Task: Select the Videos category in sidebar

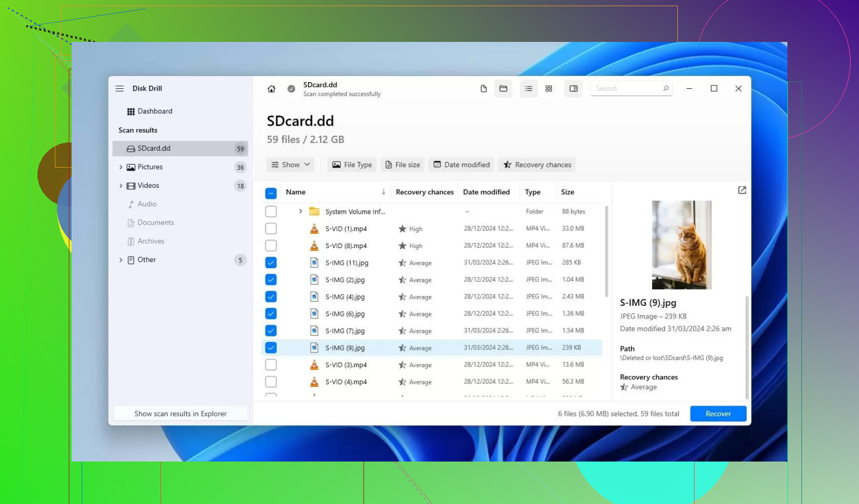Action: (x=148, y=186)
